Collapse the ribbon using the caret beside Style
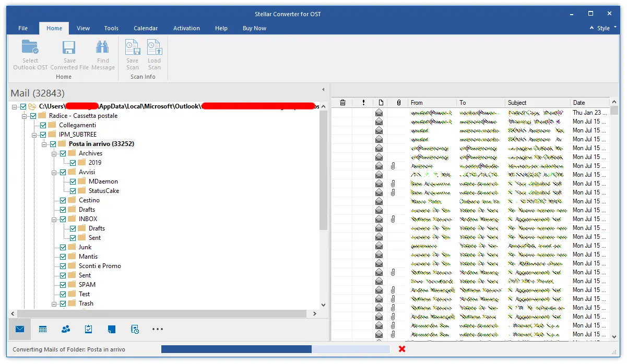 click(x=591, y=28)
